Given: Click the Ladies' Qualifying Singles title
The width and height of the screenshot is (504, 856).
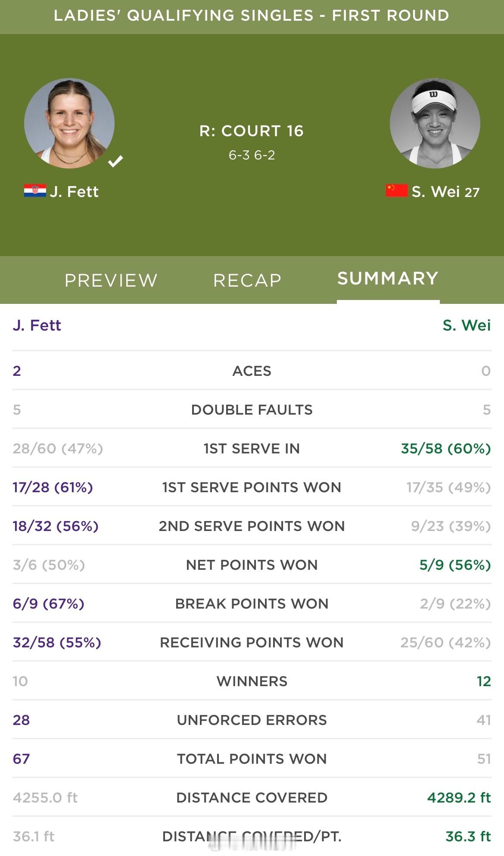Looking at the screenshot, I should coord(252,16).
